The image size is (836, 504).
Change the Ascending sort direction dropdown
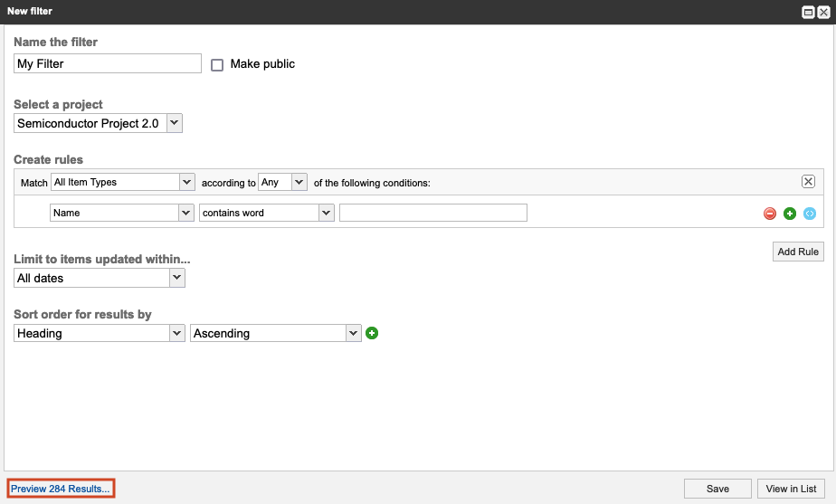(275, 333)
